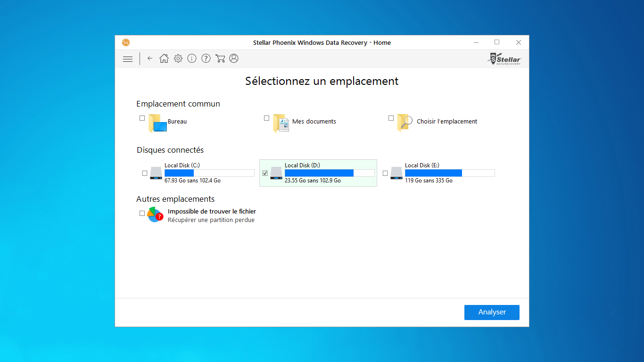The image size is (644, 362).
Task: Click the lost partition pie chart icon
Action: tap(155, 214)
